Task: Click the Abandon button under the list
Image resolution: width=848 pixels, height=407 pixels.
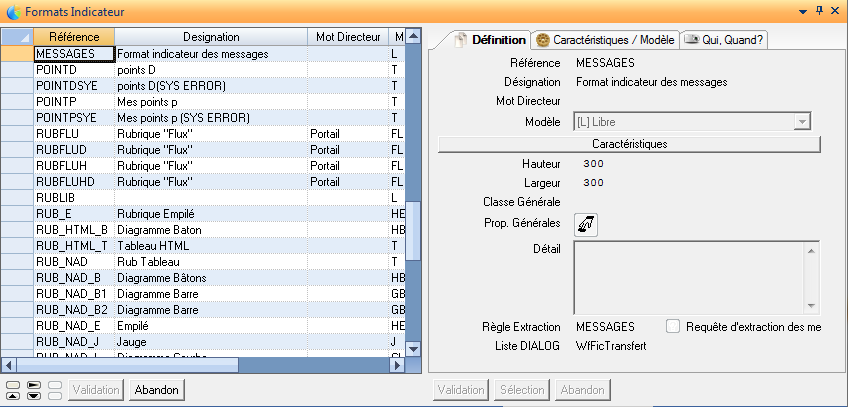Action: (157, 390)
